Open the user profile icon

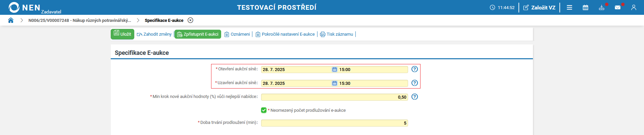pyautogui.click(x=634, y=7)
